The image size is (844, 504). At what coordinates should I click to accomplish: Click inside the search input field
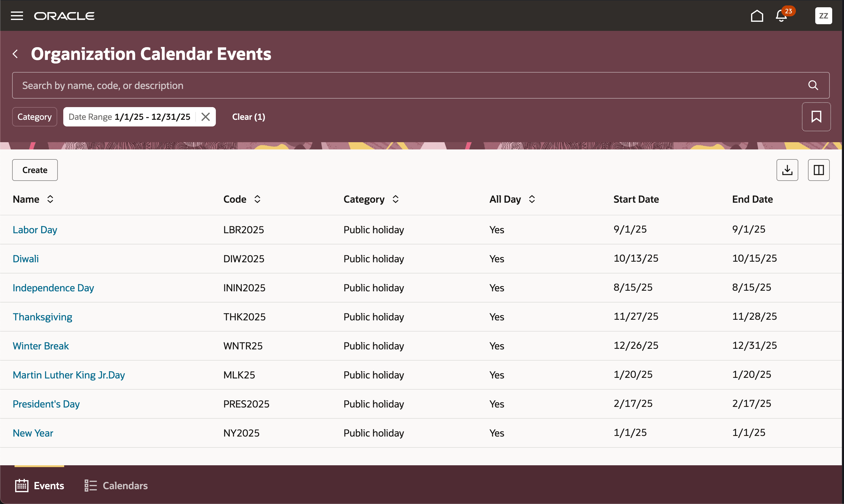pyautogui.click(x=340, y=85)
